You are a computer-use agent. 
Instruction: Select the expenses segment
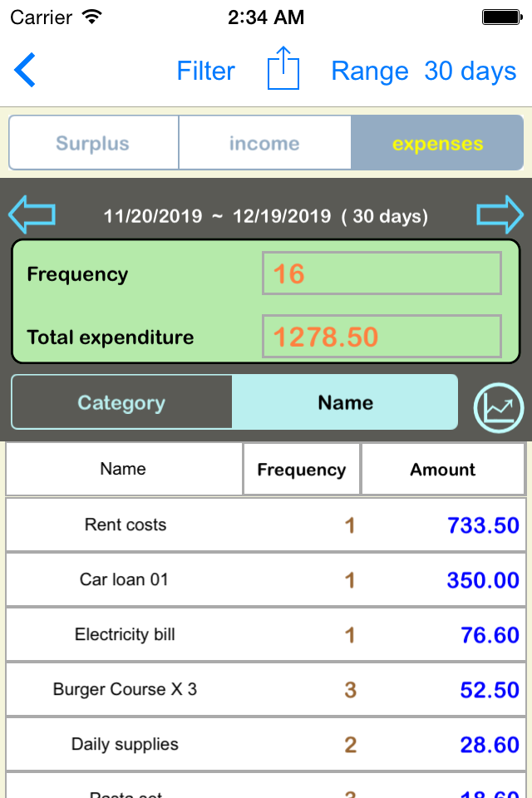(436, 142)
